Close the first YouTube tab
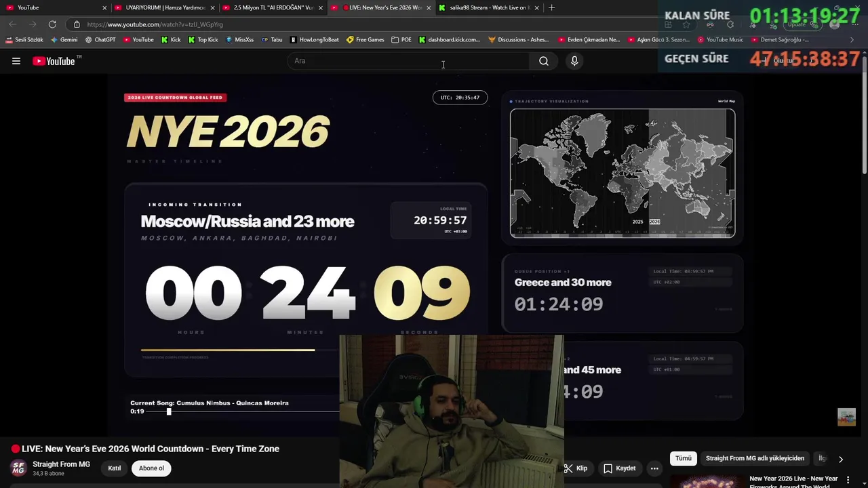868x488 pixels. pos(104,7)
